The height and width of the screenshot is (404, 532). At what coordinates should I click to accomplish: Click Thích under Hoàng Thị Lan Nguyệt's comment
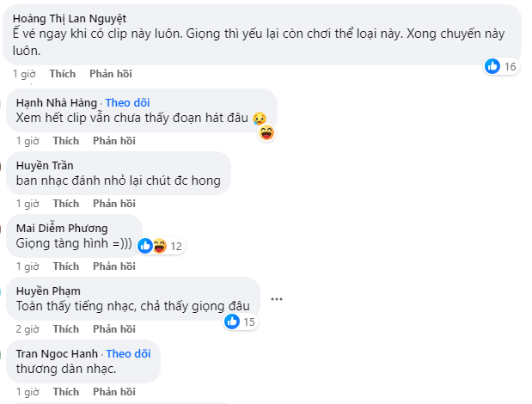point(61,74)
